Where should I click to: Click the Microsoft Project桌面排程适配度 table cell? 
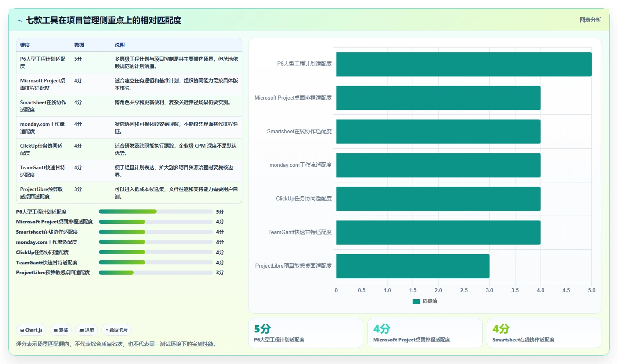click(43, 84)
